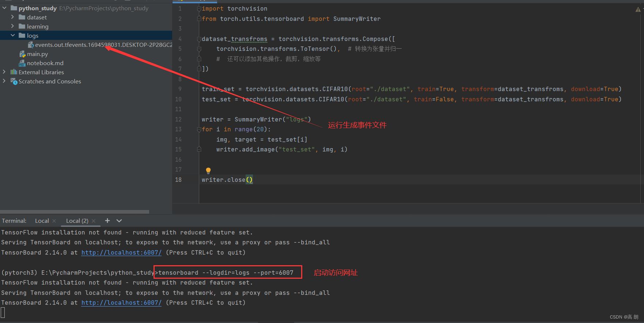Open main.py in the project tree
644x323 pixels.
coord(37,54)
